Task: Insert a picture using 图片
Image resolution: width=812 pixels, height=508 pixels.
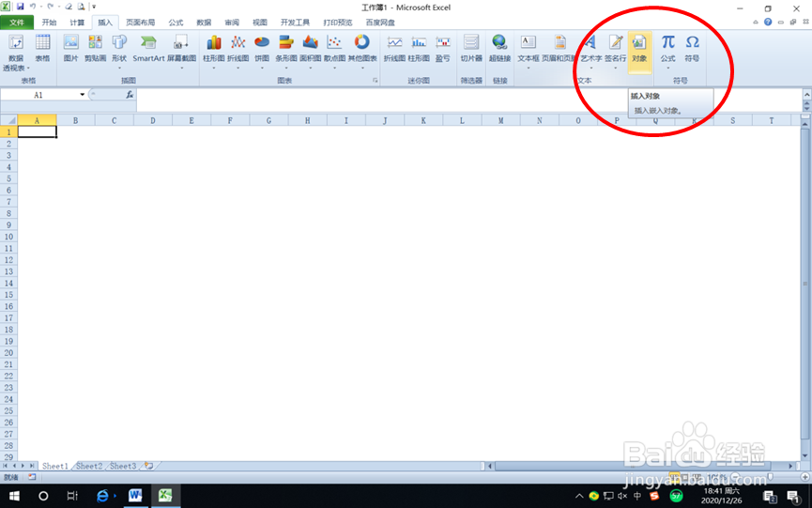Action: (71, 49)
